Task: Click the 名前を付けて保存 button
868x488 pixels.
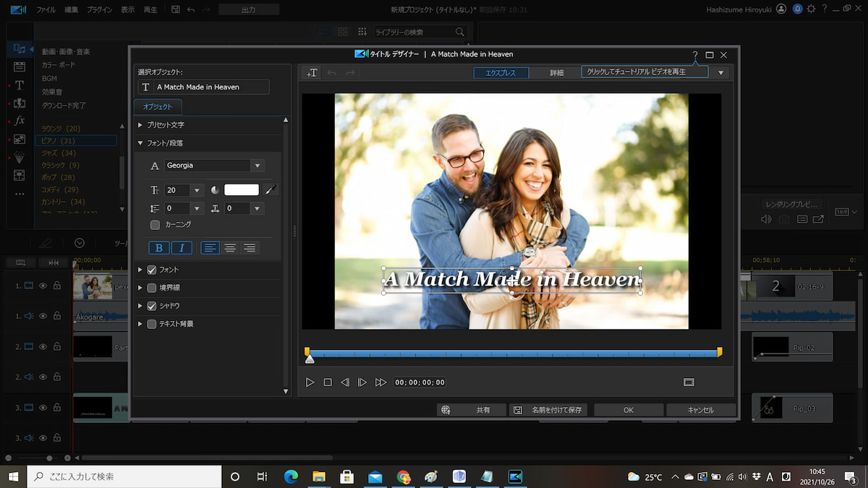Action: pos(548,410)
